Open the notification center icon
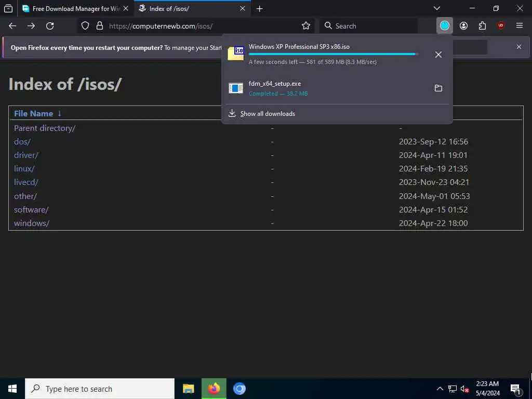 point(515,389)
